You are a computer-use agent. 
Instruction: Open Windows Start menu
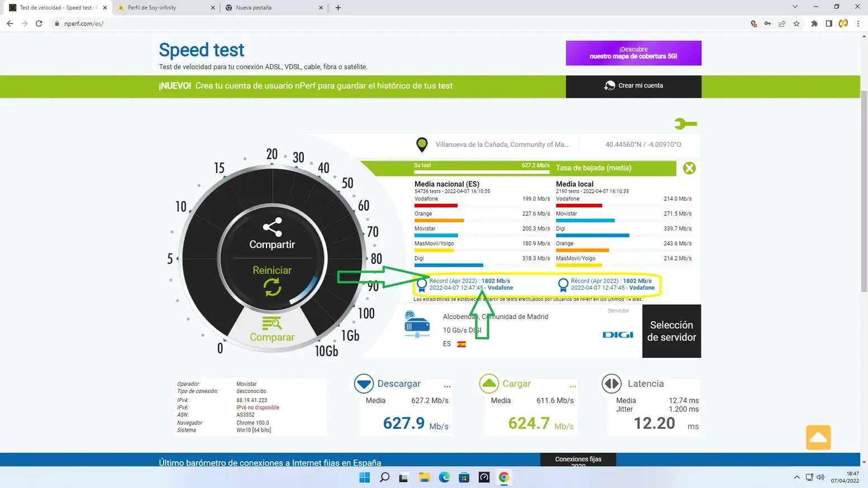point(365,477)
